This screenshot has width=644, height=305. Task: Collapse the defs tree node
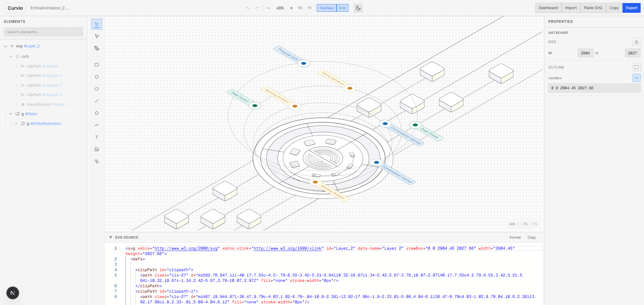[11, 56]
